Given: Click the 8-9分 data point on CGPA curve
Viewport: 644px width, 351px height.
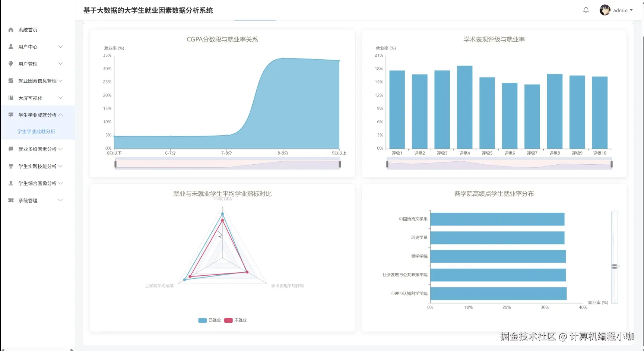Looking at the screenshot, I should pos(283,58).
